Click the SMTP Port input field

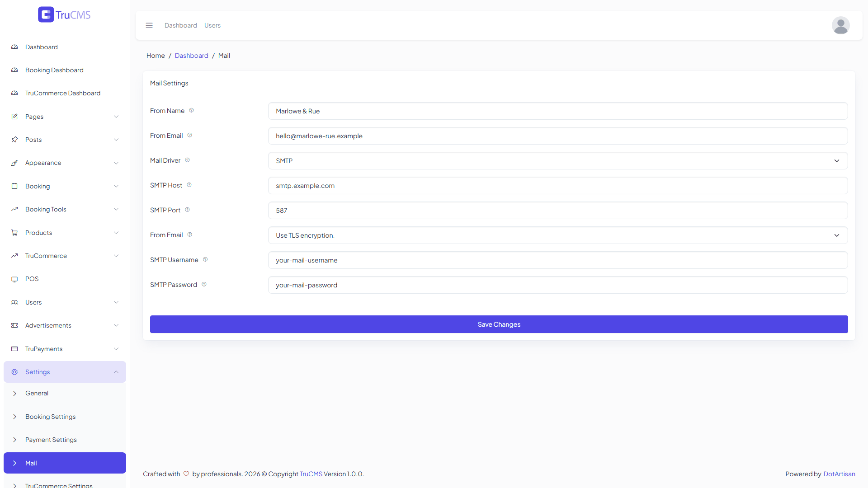(x=558, y=211)
